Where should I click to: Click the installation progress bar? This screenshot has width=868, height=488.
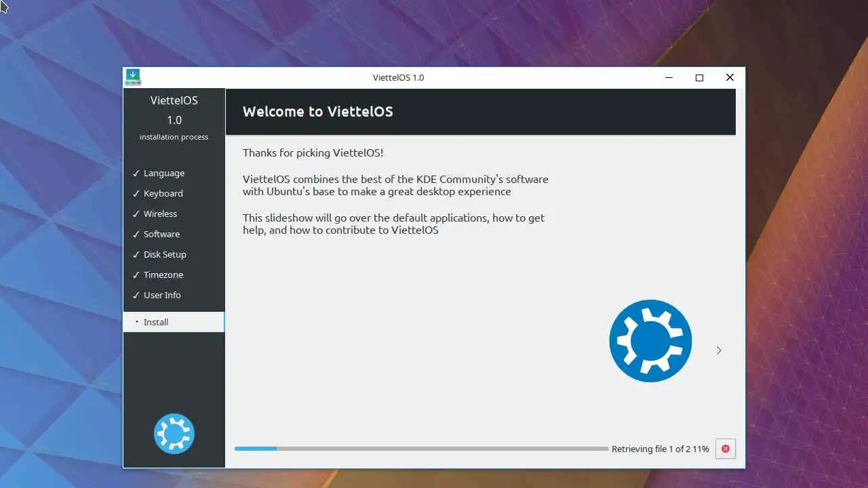[421, 449]
